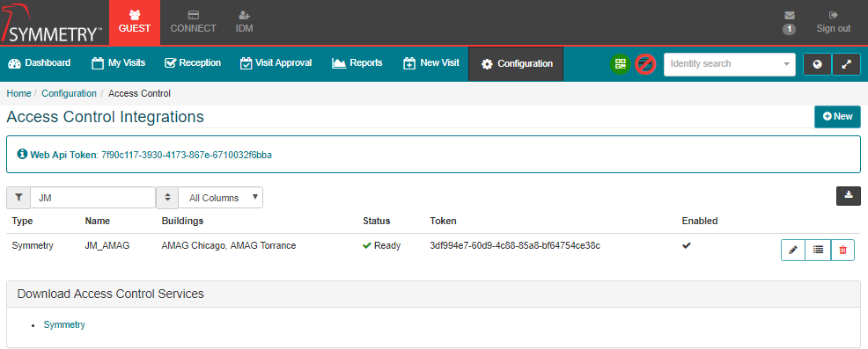
Task: Sort by Status column header
Action: pos(377,221)
